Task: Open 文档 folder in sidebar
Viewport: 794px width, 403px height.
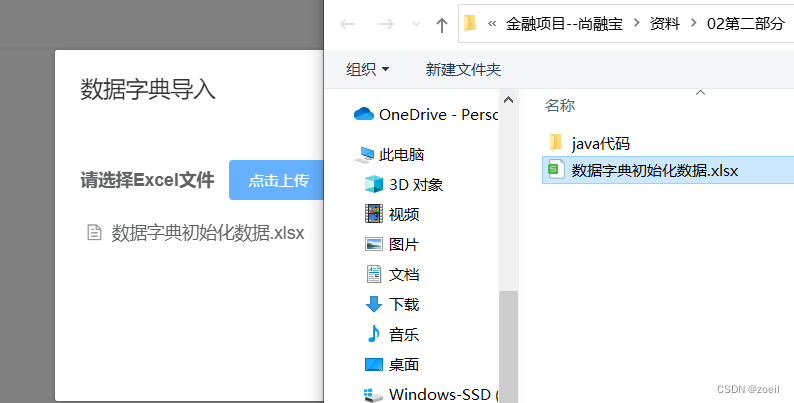Action: (404, 274)
